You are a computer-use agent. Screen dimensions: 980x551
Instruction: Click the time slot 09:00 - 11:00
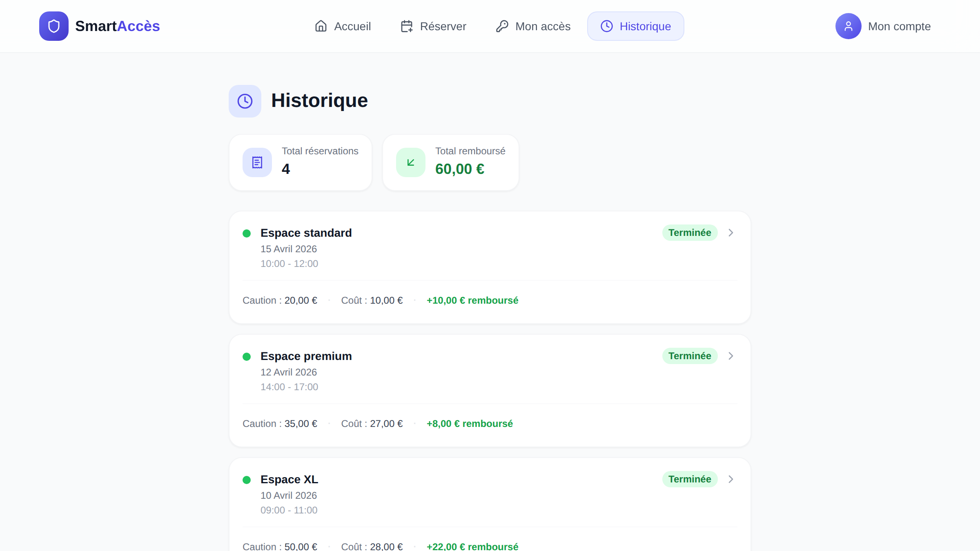pyautogui.click(x=289, y=510)
